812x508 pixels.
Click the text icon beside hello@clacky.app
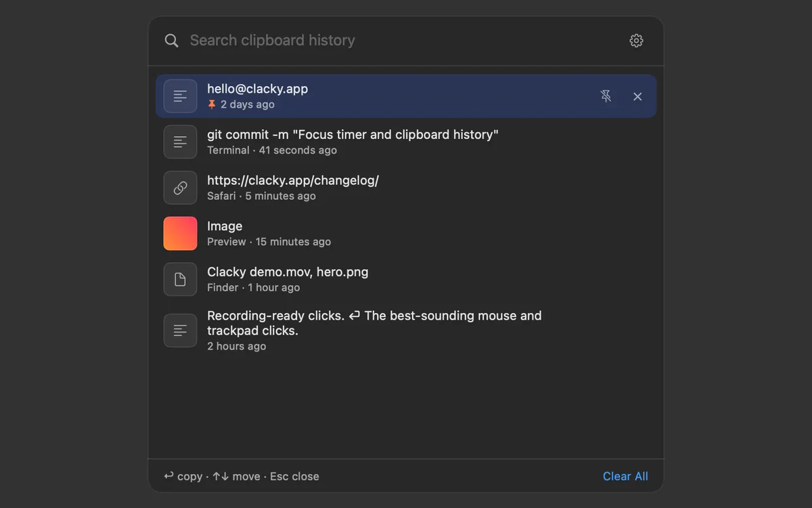tap(180, 96)
